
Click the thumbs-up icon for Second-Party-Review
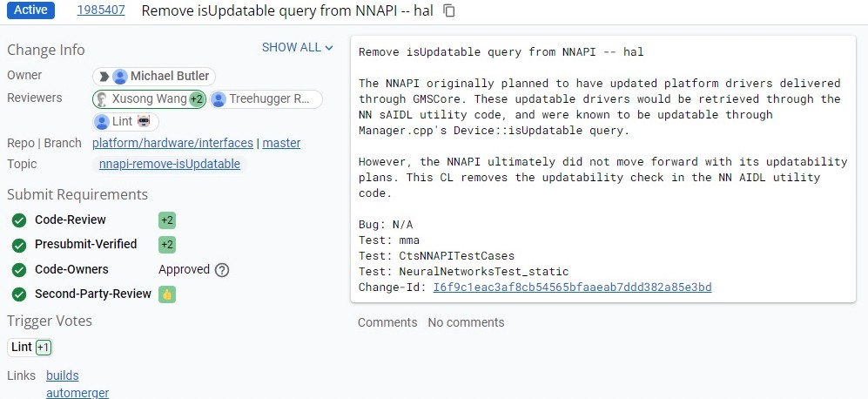(x=166, y=294)
